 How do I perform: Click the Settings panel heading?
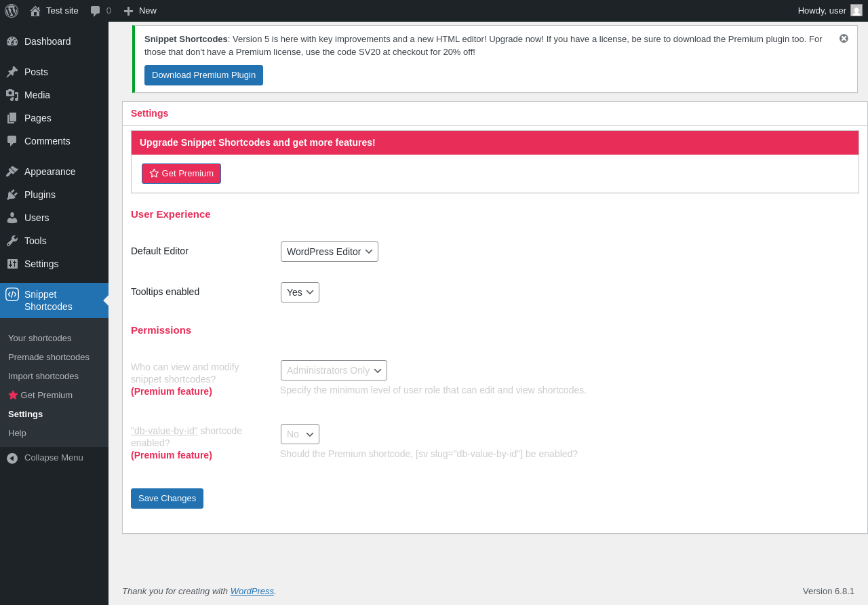coord(149,113)
